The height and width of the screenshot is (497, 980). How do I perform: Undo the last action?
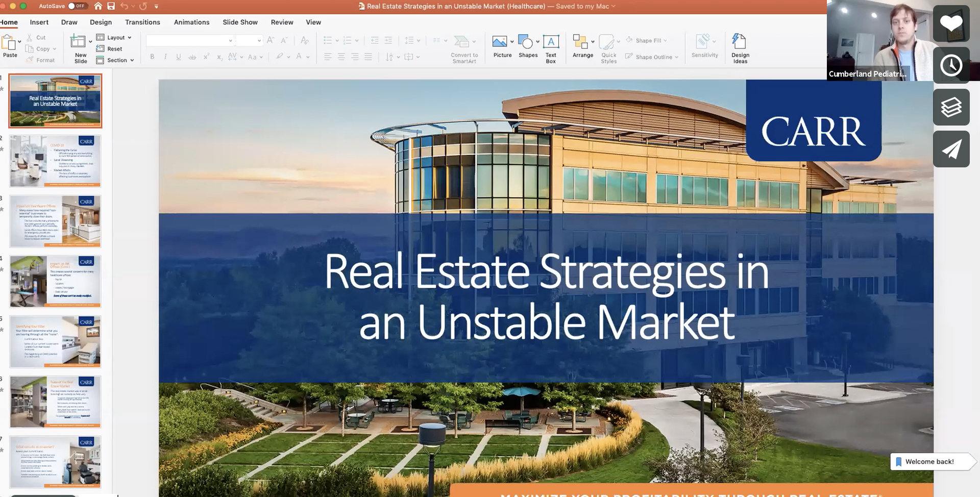pyautogui.click(x=124, y=6)
